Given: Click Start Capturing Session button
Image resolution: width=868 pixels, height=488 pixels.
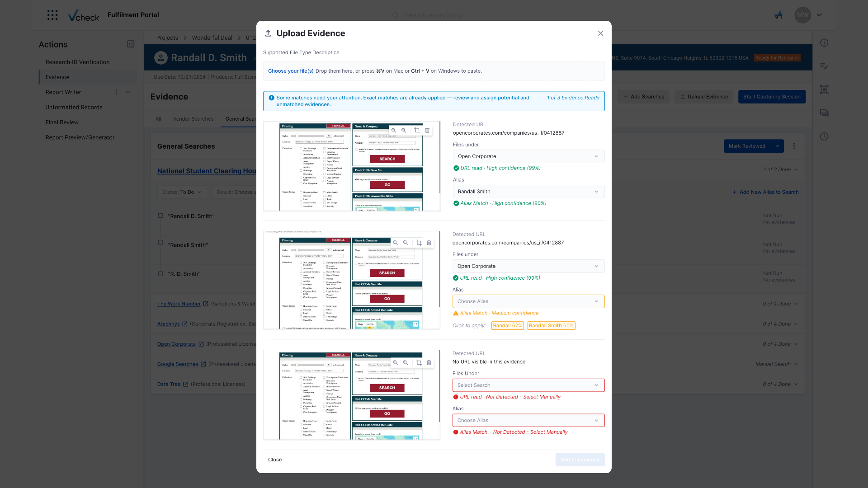Looking at the screenshot, I should pos(772,97).
